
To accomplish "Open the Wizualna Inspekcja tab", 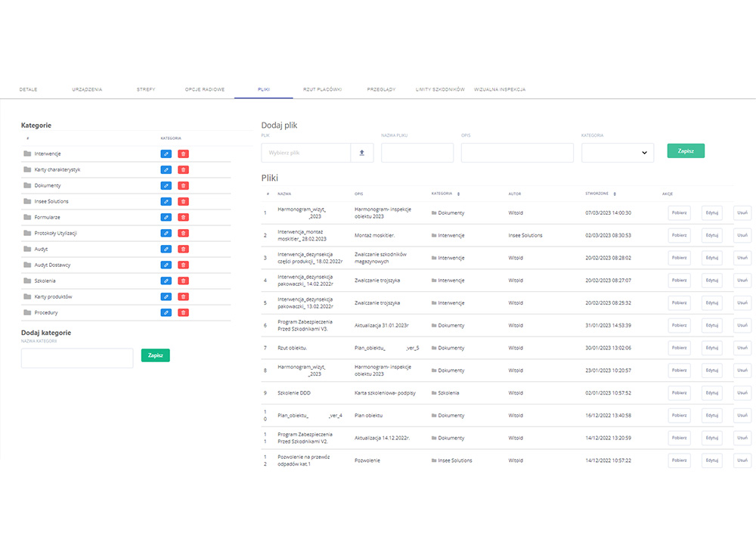I will tap(500, 88).
